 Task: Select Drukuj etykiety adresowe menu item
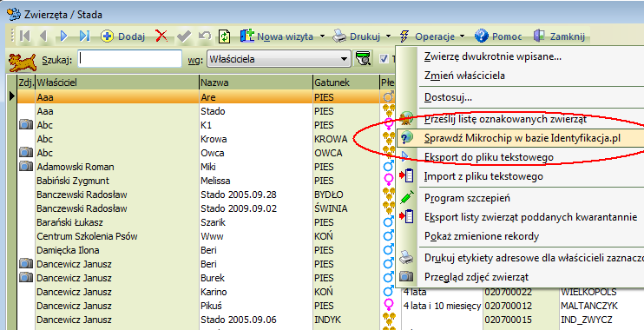click(x=534, y=258)
